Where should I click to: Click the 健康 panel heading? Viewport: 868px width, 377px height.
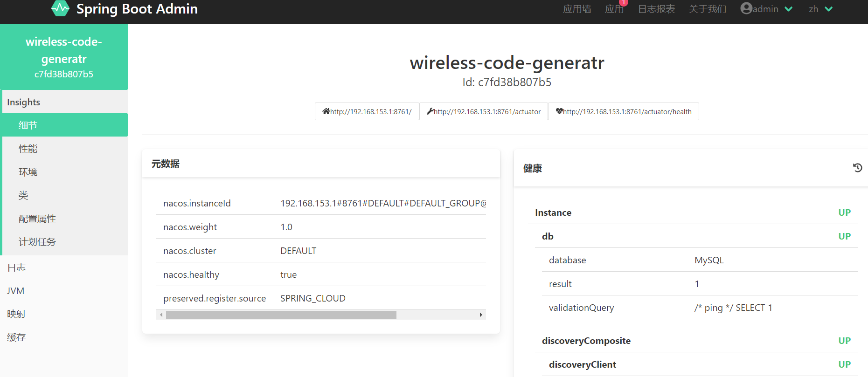pos(533,168)
